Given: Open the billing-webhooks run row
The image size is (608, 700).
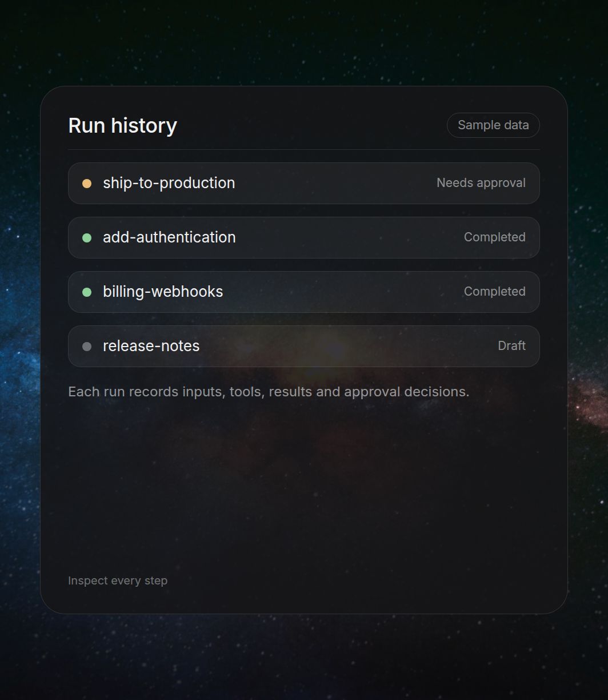Looking at the screenshot, I should 304,292.
